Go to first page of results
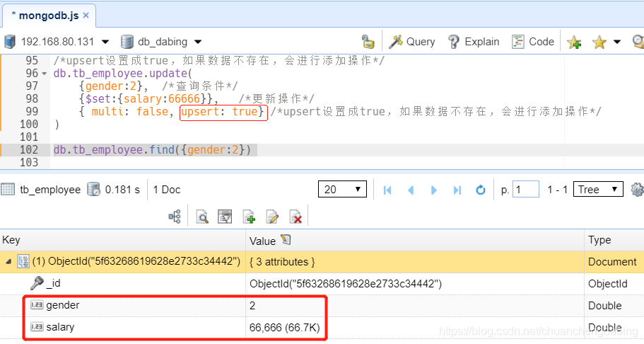 [x=387, y=190]
